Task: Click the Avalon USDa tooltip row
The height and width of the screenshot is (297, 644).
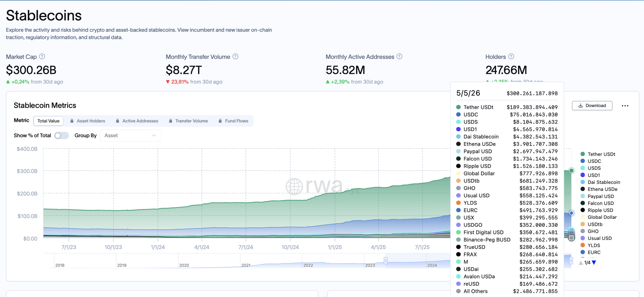Action: point(507,276)
